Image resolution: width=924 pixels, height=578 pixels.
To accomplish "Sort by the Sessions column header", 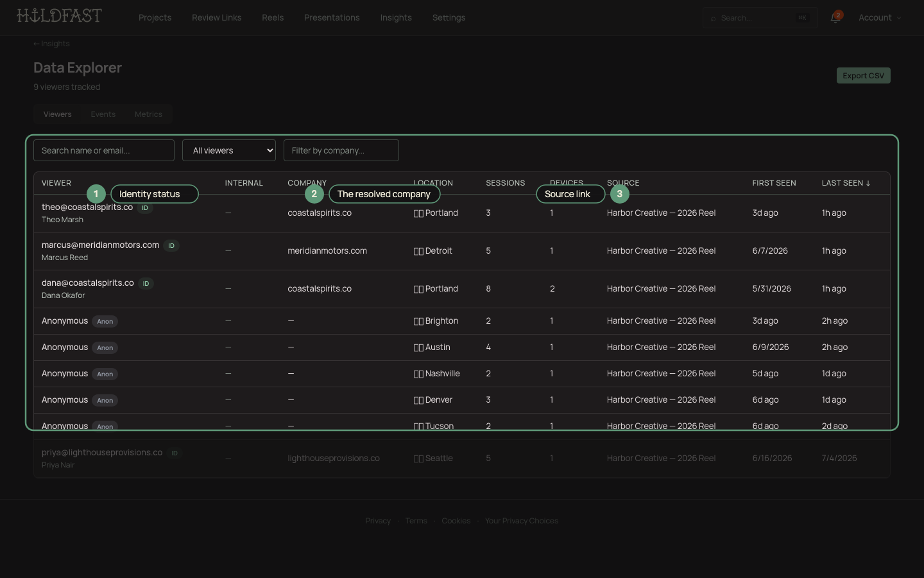I will point(505,183).
